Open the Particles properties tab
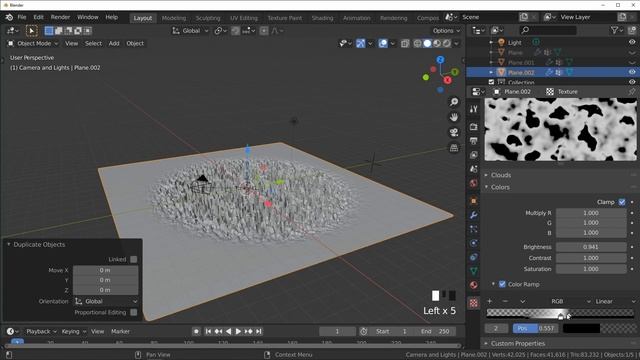 pos(473,229)
